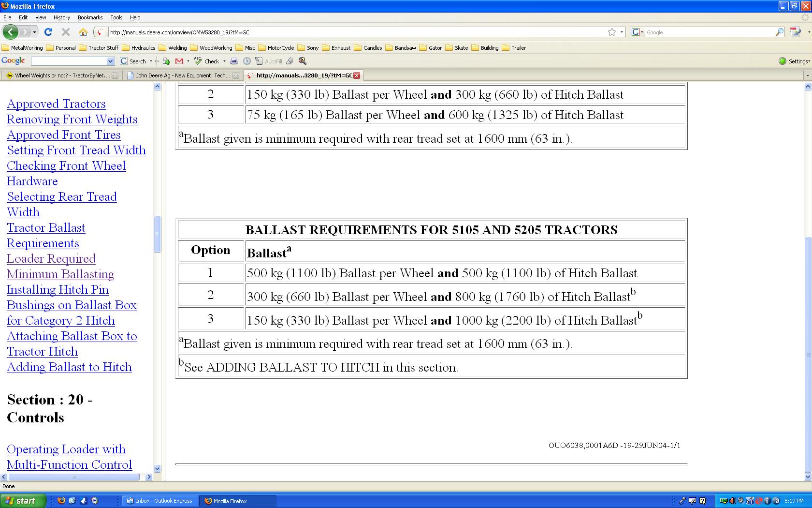This screenshot has height=508, width=812.
Task: Open the Candles bookmarks folder
Action: [368, 48]
